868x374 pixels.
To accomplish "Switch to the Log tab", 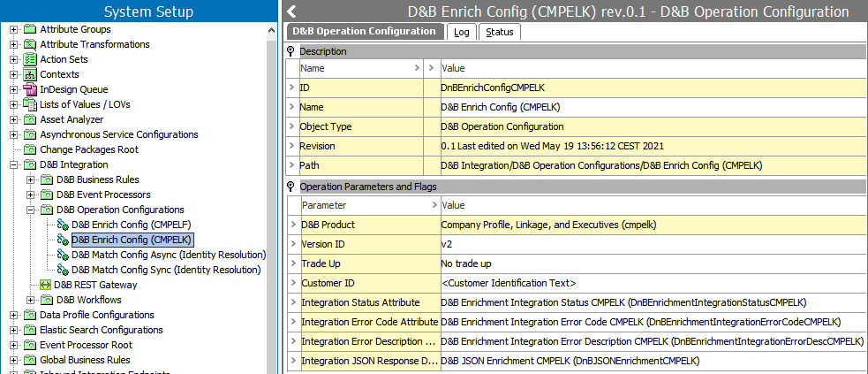I will [x=461, y=32].
